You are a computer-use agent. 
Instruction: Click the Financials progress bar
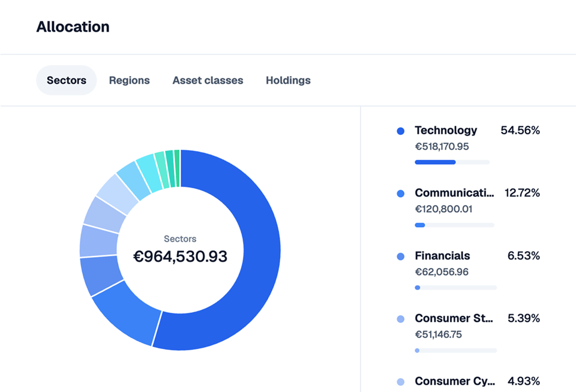tap(456, 288)
